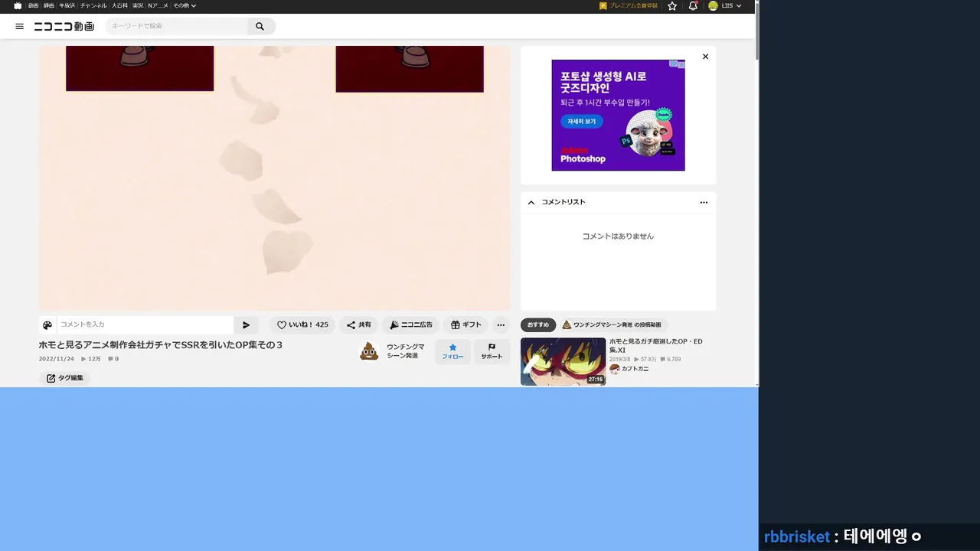
Task: Open the hamburger side menu
Action: pyautogui.click(x=20, y=26)
